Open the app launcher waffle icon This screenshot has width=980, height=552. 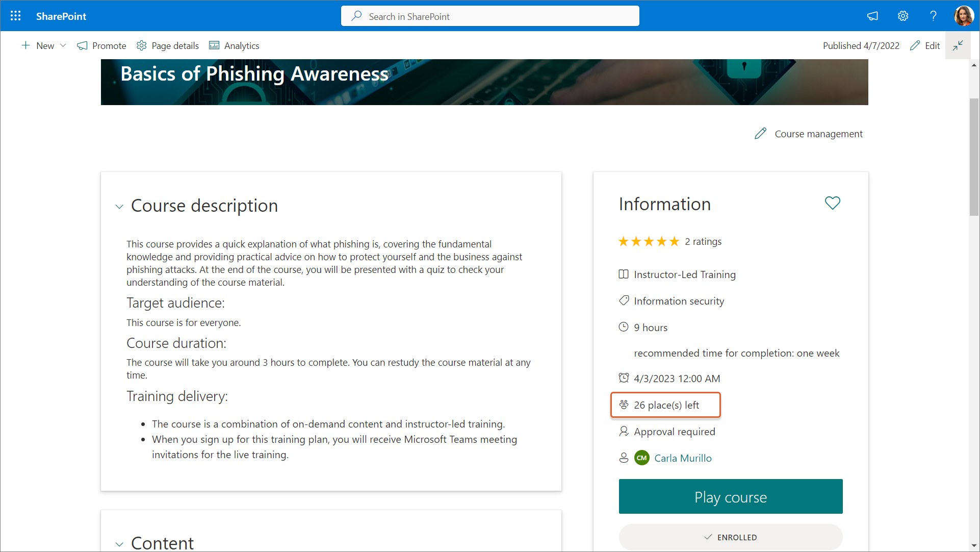coord(15,16)
